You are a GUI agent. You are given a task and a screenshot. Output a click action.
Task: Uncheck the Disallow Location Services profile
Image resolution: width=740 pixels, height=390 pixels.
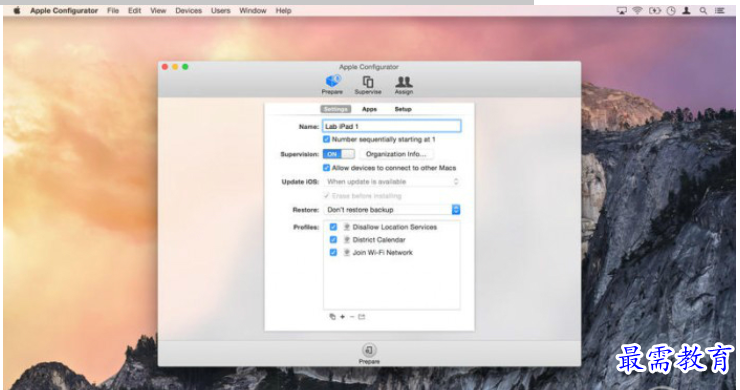(x=333, y=227)
